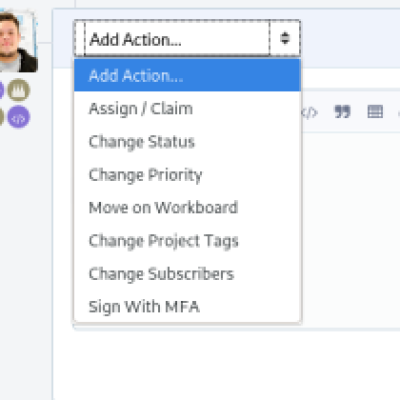
Task: Insert code block with code icon
Action: pyautogui.click(x=309, y=113)
